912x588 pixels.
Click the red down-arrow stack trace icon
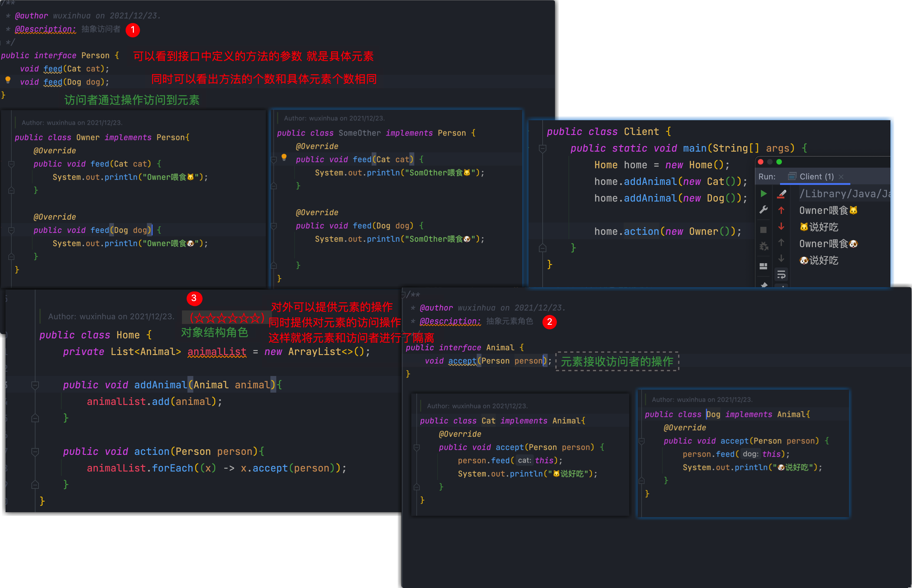(781, 227)
